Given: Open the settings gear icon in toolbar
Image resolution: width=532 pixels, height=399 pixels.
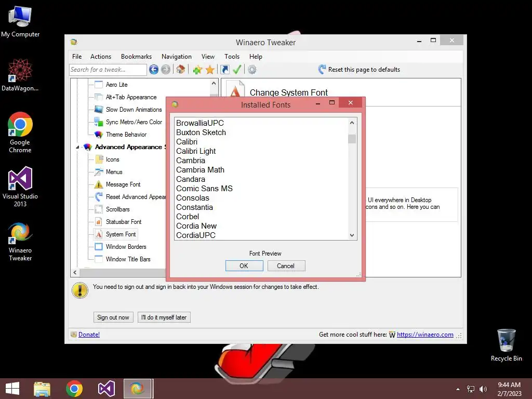Looking at the screenshot, I should click(x=252, y=70).
